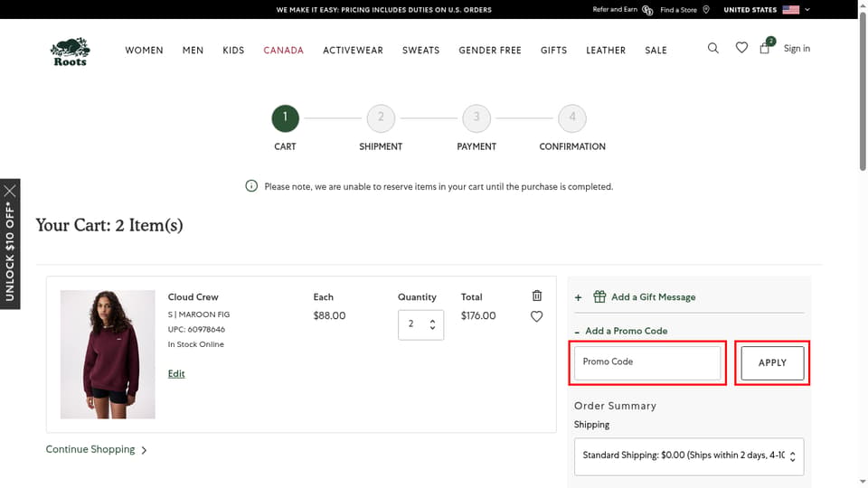Select checkout step 3 Payment circle

click(x=476, y=118)
